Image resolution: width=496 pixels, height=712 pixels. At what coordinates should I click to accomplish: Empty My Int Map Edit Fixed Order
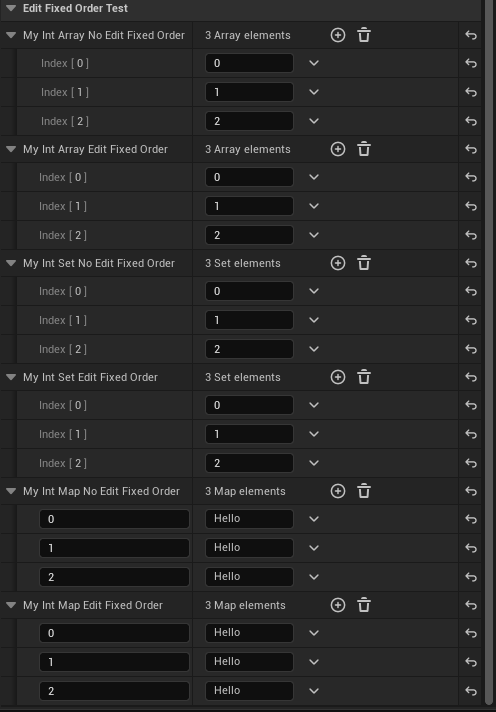364,605
